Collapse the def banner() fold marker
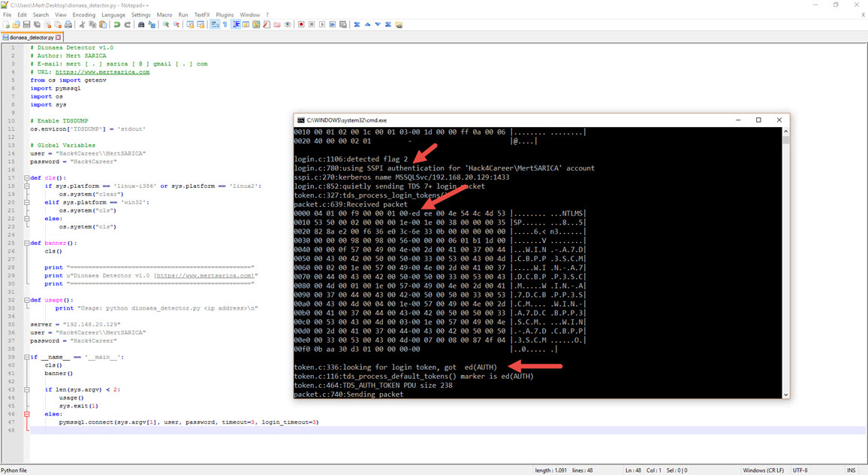Screen dimensions: 868x475 [26, 243]
